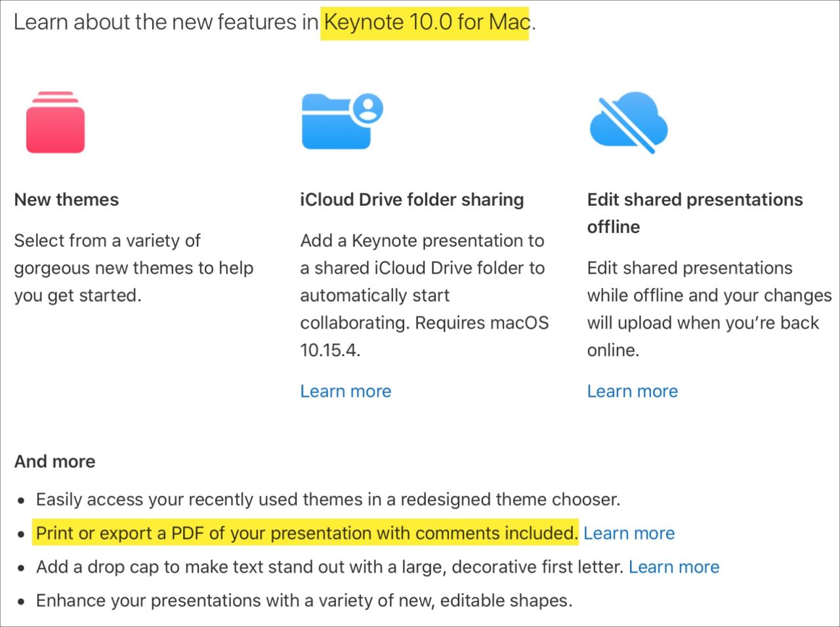The height and width of the screenshot is (627, 840).
Task: Click the Edit shared presentations offline heading
Action: [695, 213]
